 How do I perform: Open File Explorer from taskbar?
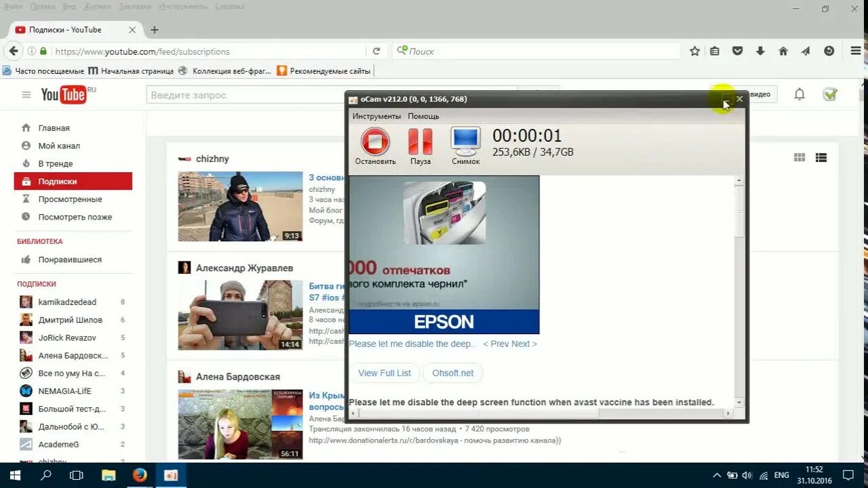(108, 475)
